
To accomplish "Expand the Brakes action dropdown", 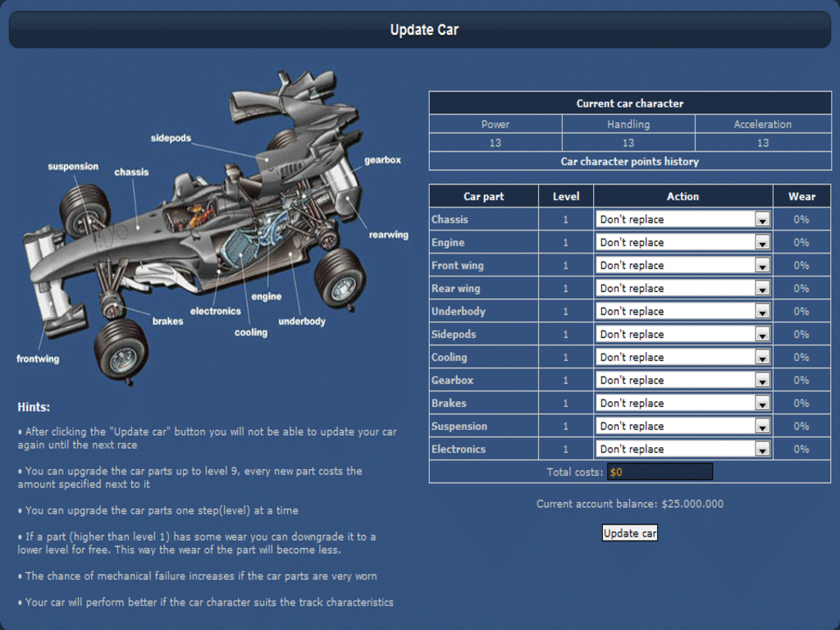I will click(682, 403).
